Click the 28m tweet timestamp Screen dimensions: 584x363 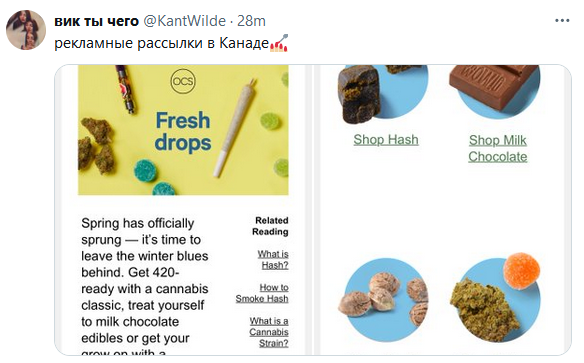(x=251, y=21)
